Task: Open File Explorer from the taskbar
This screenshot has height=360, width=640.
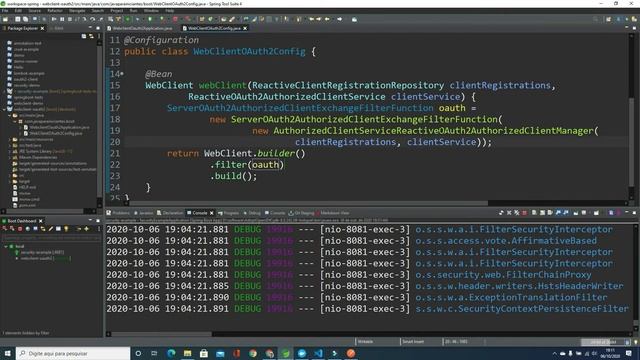Action: [x=187, y=353]
